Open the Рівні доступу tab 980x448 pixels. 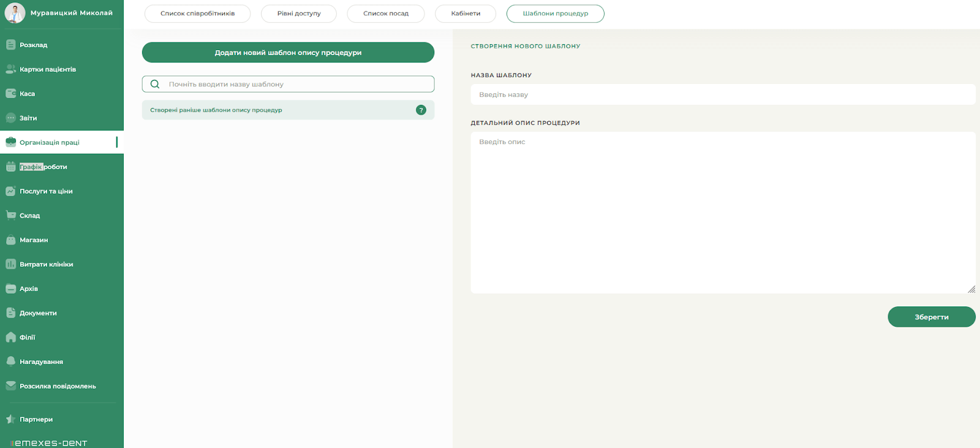pyautogui.click(x=298, y=13)
